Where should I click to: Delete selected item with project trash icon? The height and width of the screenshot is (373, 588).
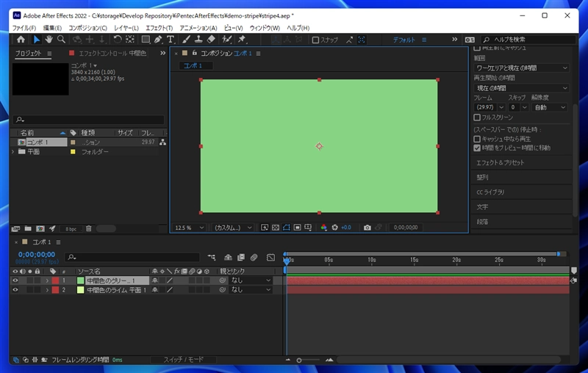(88, 228)
